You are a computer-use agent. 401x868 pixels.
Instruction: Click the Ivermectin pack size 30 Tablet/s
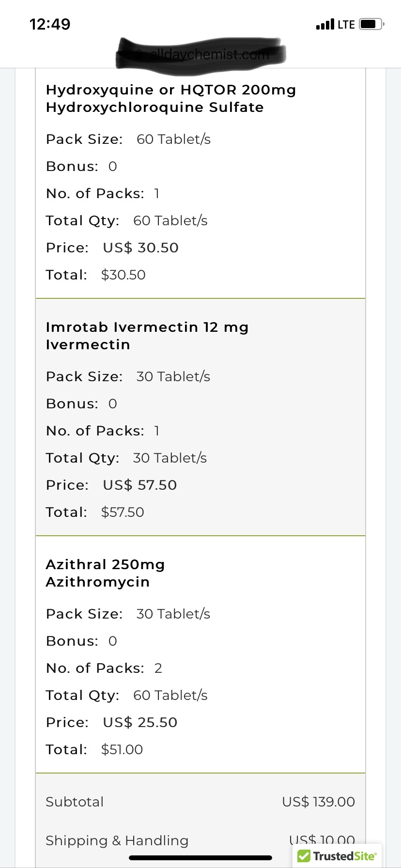click(x=173, y=377)
